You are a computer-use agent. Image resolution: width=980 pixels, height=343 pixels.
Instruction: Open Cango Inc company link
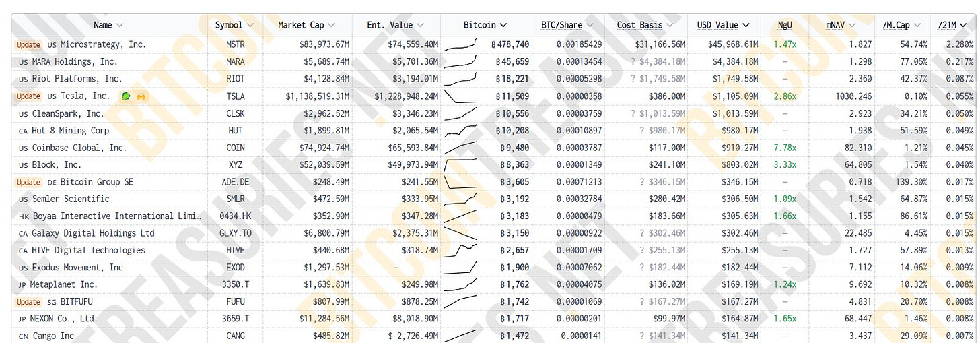pos(53,336)
